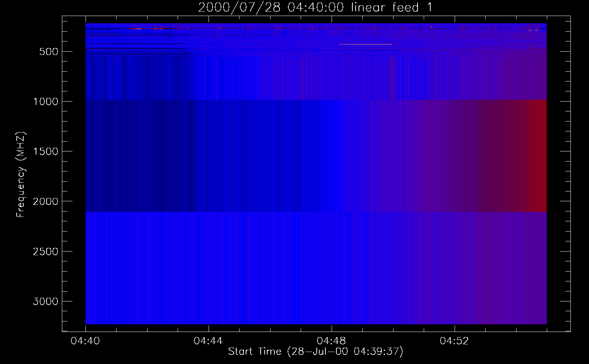Click the 04:44 time tick label
The width and height of the screenshot is (589, 364).
pyautogui.click(x=208, y=341)
